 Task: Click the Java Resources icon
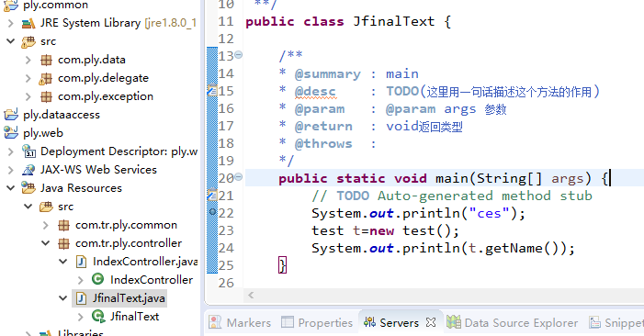(28, 188)
